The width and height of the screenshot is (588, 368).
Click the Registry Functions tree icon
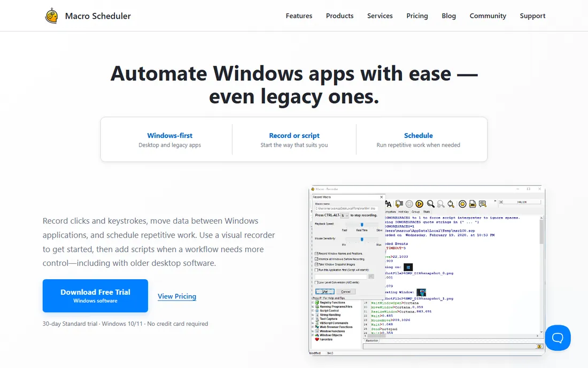317,302
